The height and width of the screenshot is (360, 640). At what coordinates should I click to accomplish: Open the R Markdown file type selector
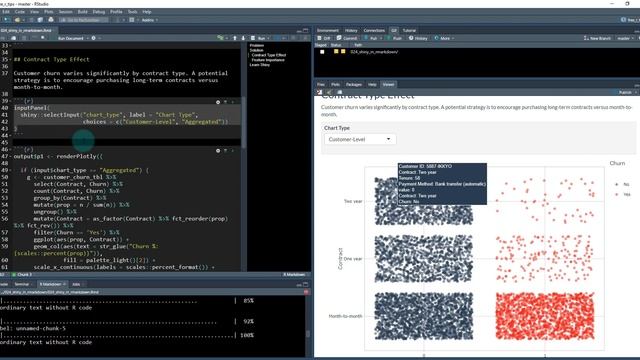pos(294,274)
